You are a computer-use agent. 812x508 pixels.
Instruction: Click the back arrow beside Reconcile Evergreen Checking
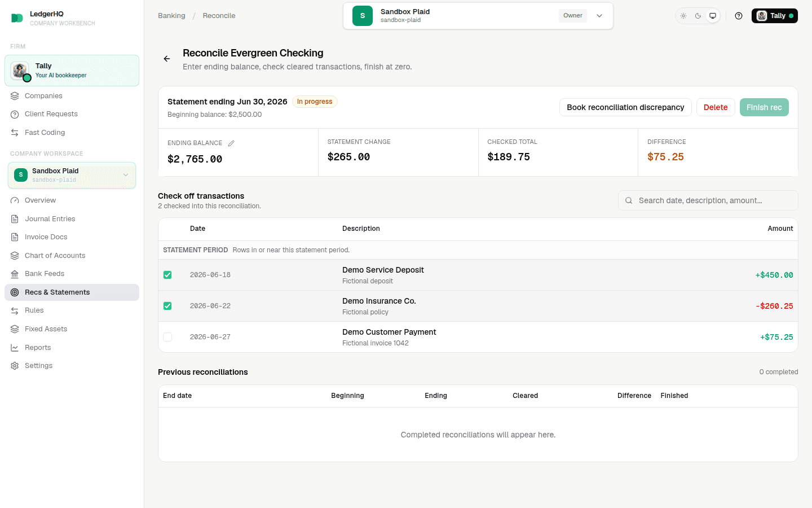tap(167, 59)
